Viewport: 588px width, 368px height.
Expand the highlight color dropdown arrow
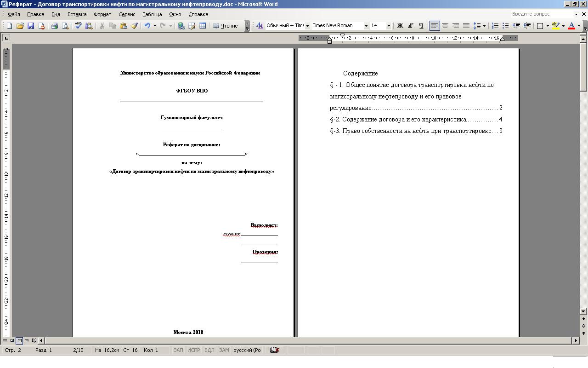[563, 26]
